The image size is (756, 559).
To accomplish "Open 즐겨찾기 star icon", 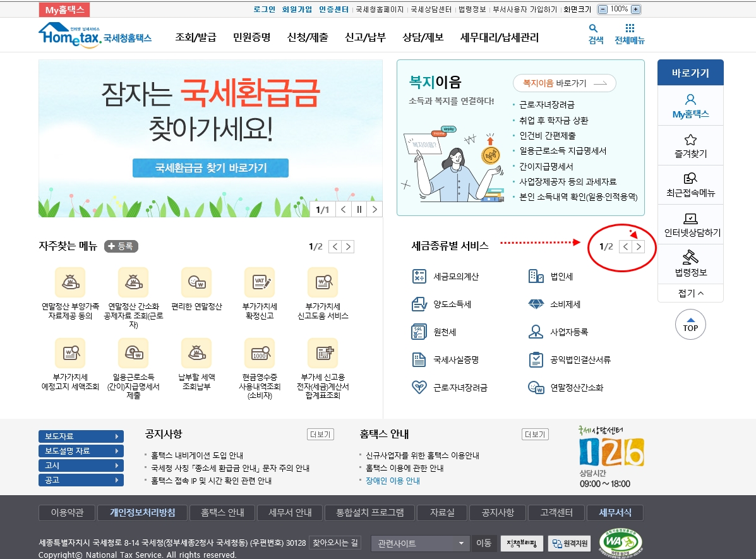I will [690, 140].
